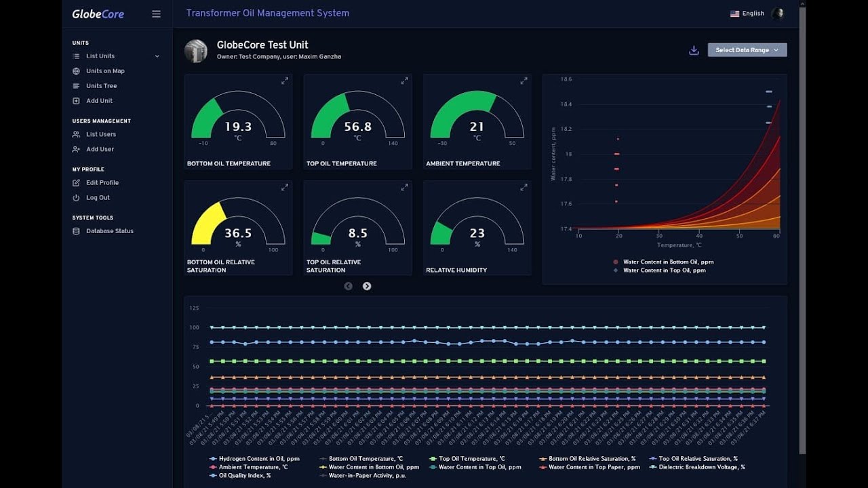Open the user avatar in header

[778, 14]
